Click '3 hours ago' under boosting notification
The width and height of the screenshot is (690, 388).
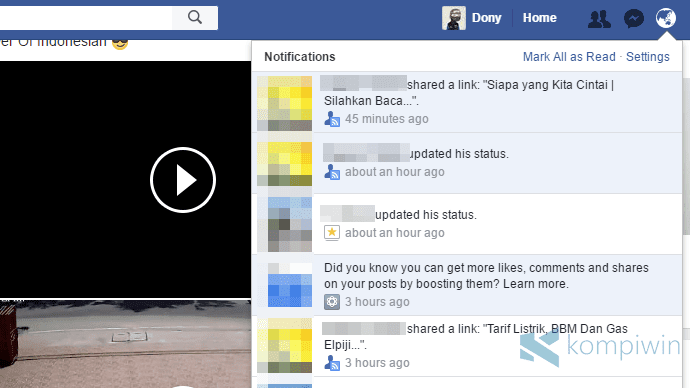pyautogui.click(x=377, y=302)
